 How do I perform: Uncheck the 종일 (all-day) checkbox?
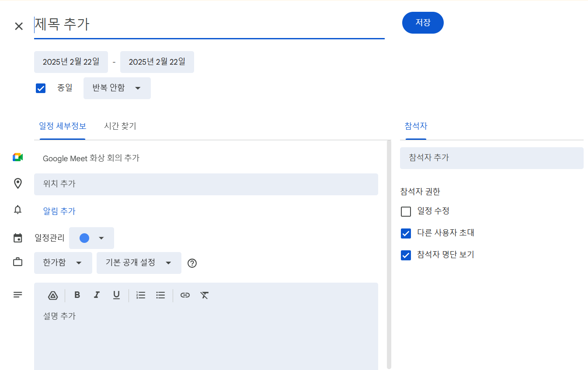click(41, 88)
